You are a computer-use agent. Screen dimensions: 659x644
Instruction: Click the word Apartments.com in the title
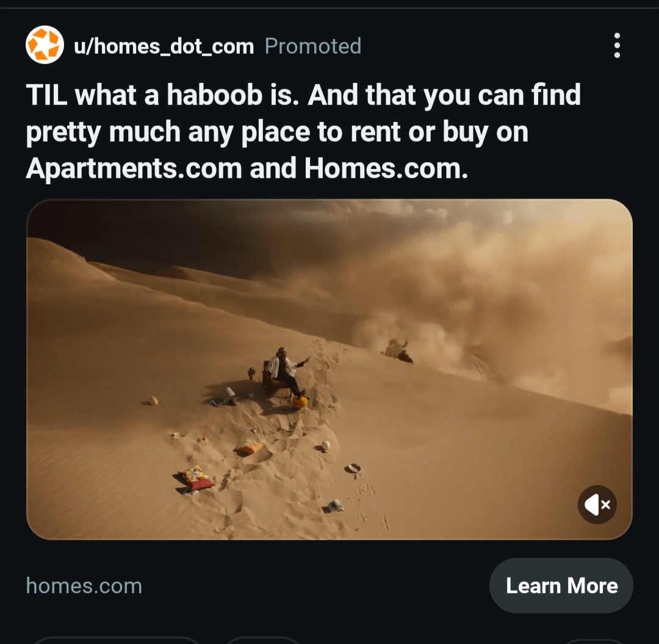click(x=134, y=168)
